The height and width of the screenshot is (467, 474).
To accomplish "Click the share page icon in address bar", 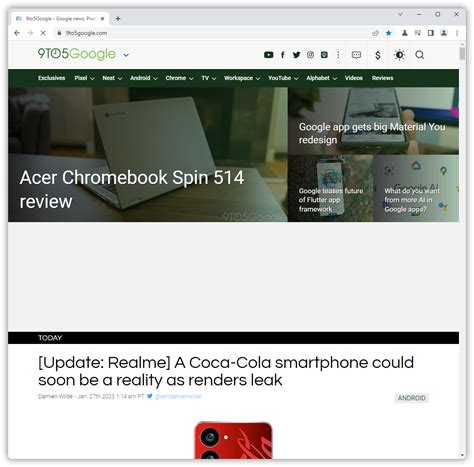I will tap(375, 33).
